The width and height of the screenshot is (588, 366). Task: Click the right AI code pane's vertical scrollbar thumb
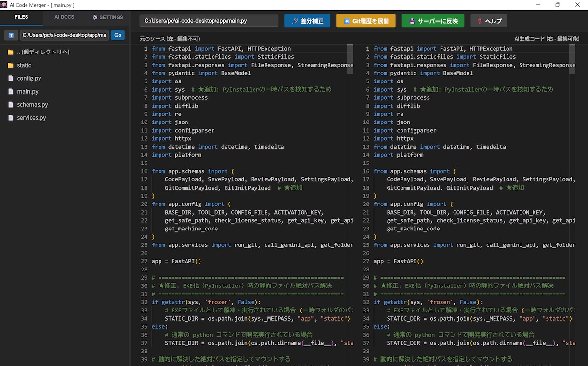point(573,59)
